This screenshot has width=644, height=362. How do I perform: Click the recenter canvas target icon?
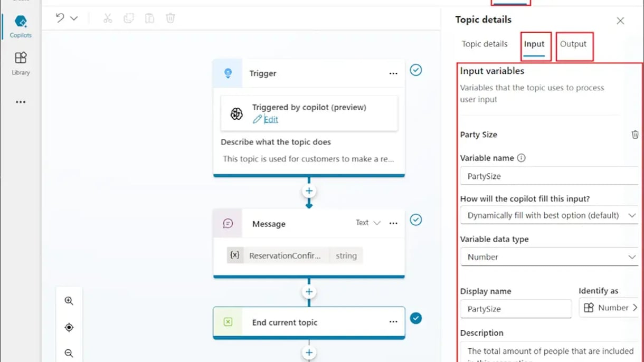click(x=69, y=327)
